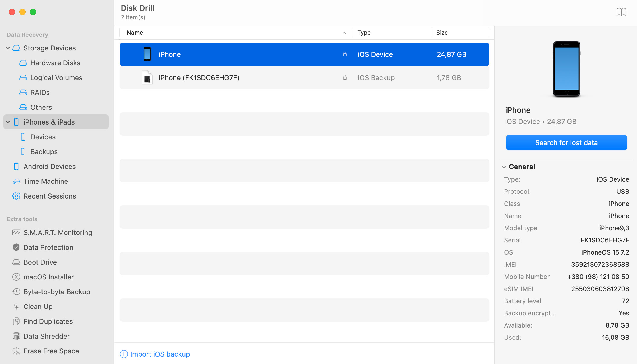Collapse the General info section
The height and width of the screenshot is (364, 637).
point(504,167)
